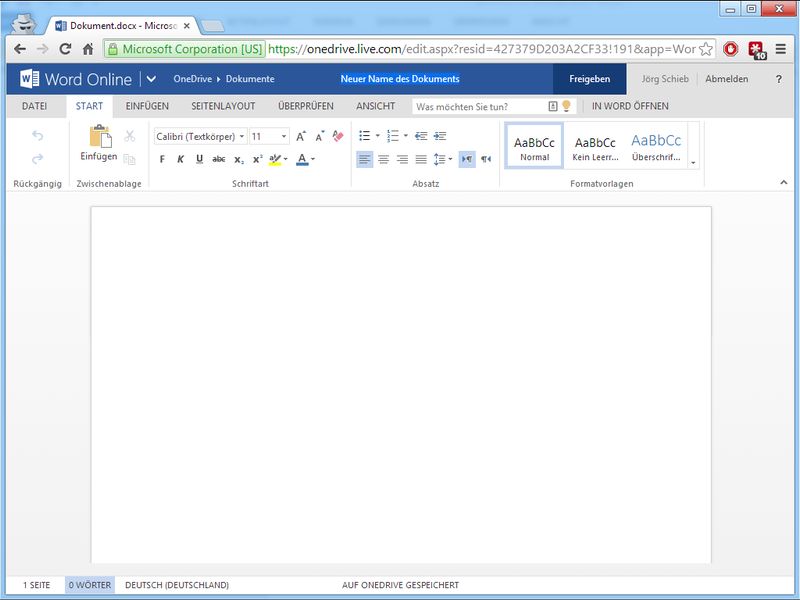
Task: Click the copy icon in Zwischenablage
Action: [130, 159]
